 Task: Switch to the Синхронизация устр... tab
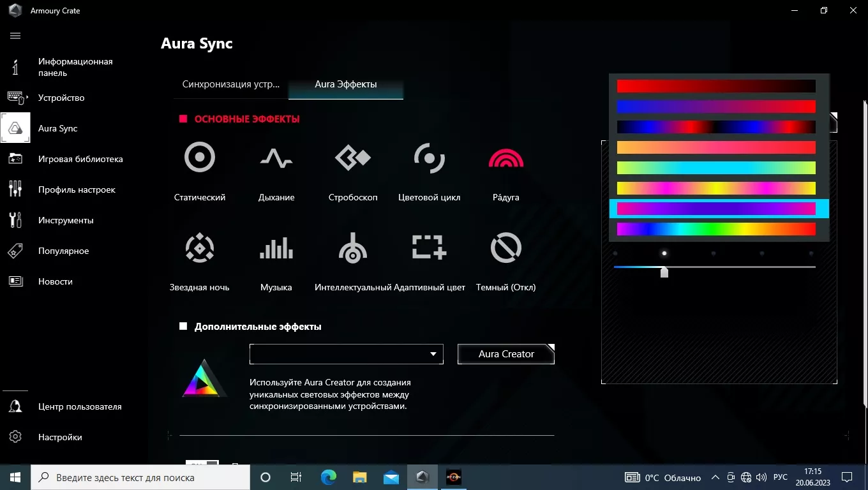pos(231,84)
